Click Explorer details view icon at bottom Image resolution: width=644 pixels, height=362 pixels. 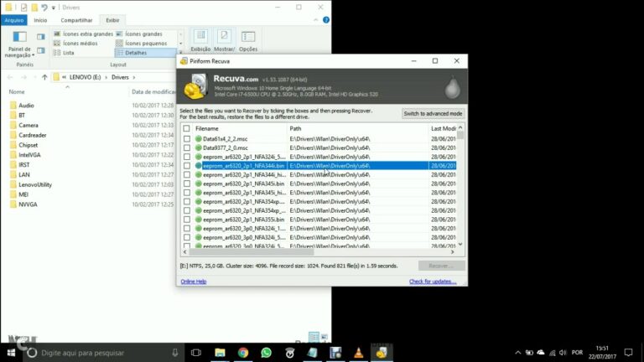pyautogui.click(x=314, y=337)
